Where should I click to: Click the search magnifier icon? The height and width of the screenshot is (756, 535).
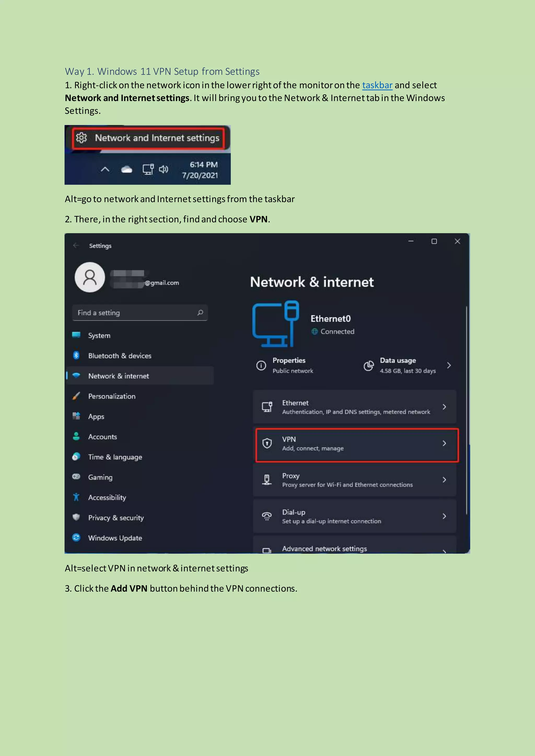(x=200, y=312)
